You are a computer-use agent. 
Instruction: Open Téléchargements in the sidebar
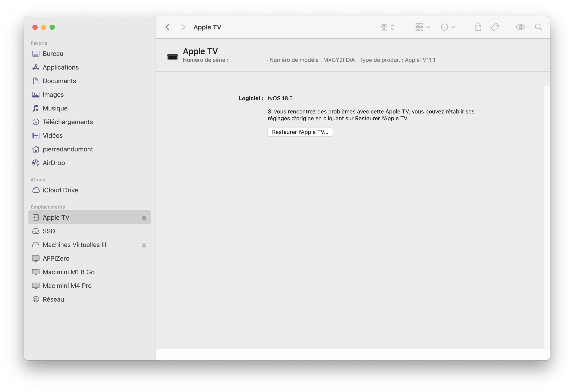tap(90, 122)
